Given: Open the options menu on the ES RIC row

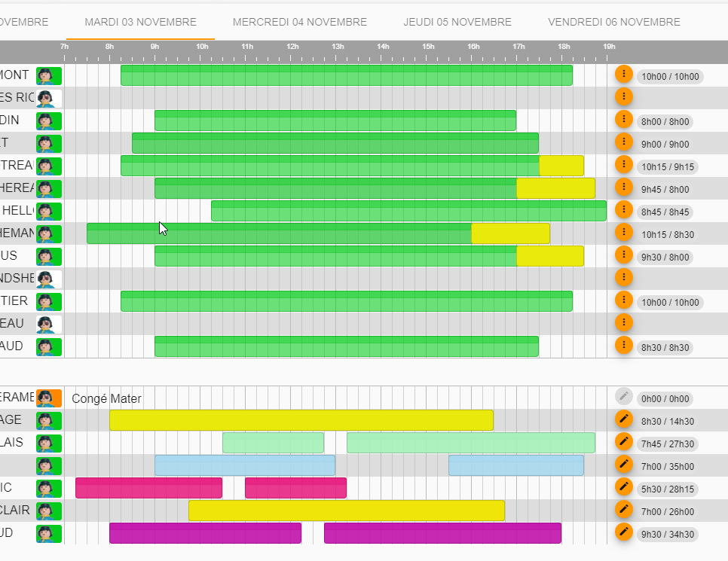Looking at the screenshot, I should (623, 96).
